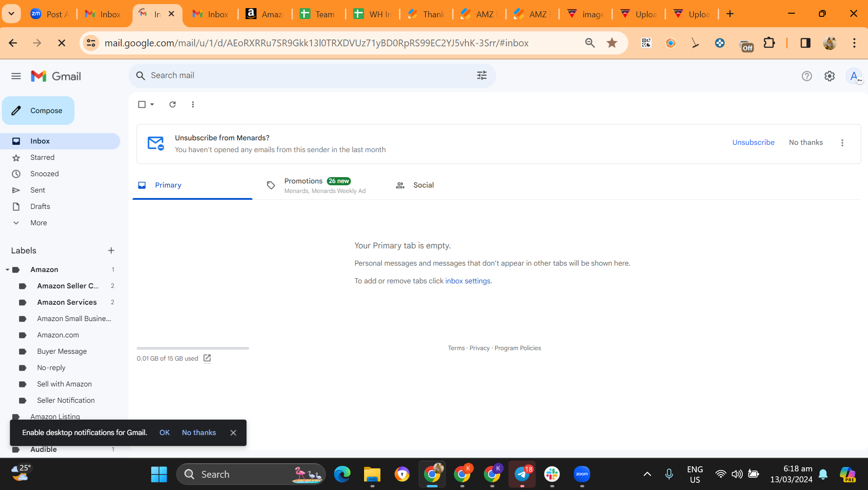This screenshot has width=868, height=490.
Task: Open the toolbar More options menu
Action: (193, 104)
